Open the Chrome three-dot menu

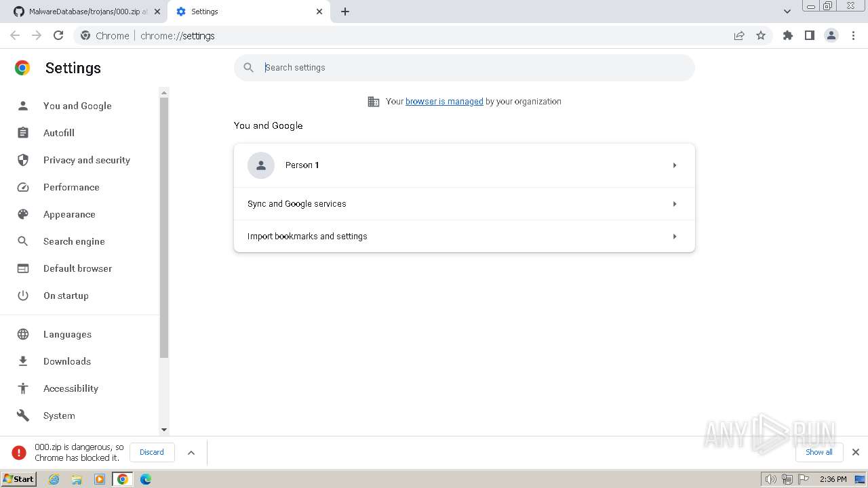(x=853, y=35)
